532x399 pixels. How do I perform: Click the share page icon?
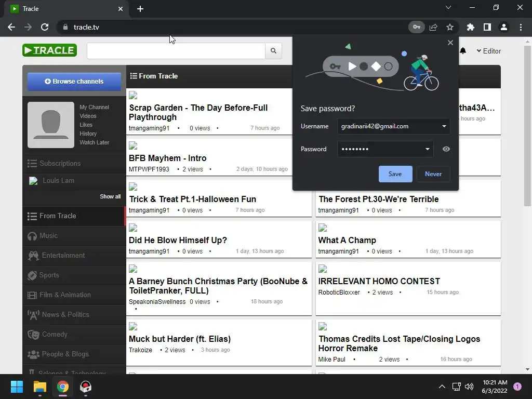[433, 27]
